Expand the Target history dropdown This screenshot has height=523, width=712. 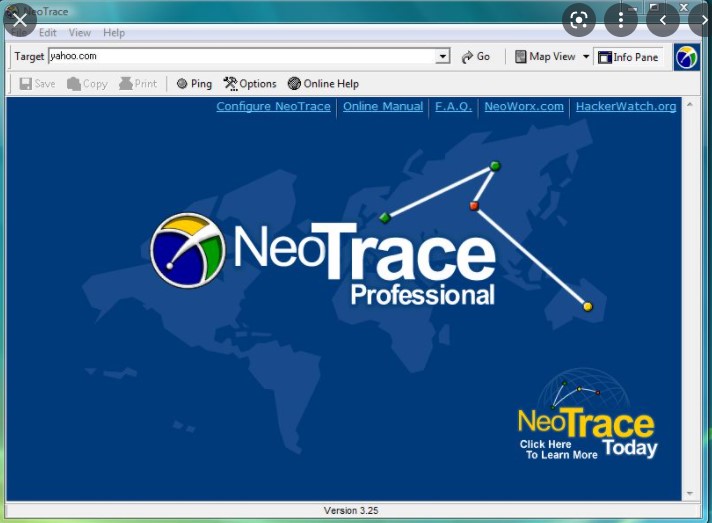point(442,56)
